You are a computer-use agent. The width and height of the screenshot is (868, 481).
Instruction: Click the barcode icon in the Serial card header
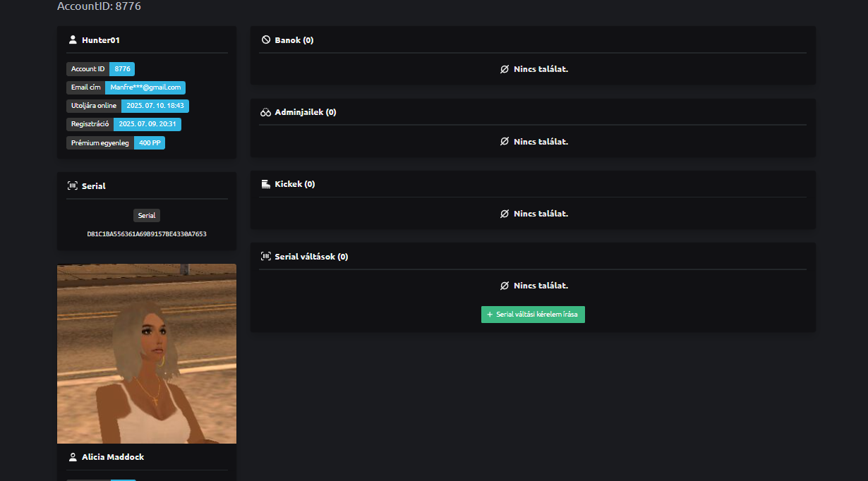coord(73,186)
